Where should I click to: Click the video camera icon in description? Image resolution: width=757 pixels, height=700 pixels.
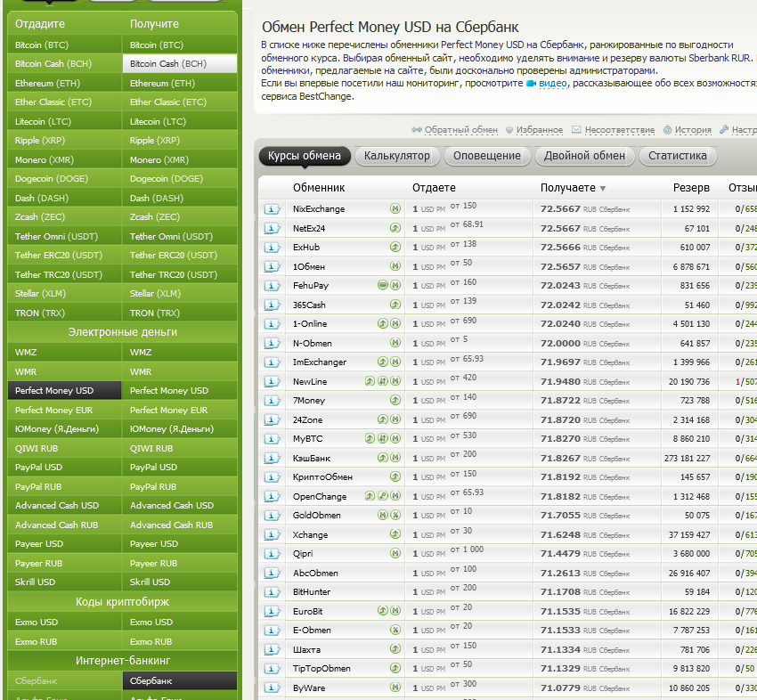[x=531, y=83]
